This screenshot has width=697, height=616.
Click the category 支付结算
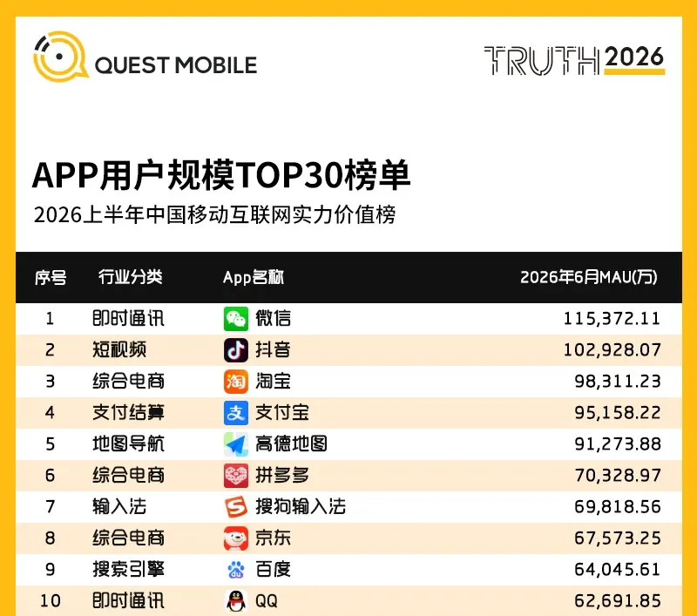click(128, 412)
